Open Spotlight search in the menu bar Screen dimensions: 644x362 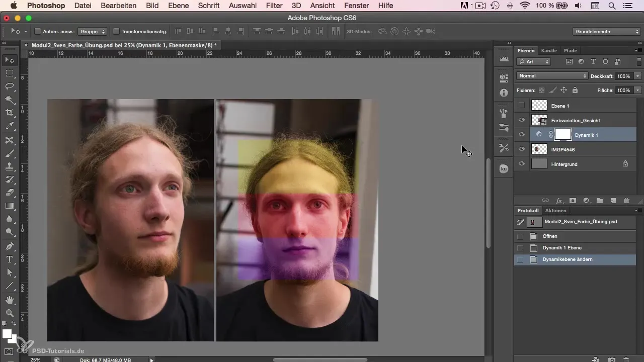tap(612, 6)
